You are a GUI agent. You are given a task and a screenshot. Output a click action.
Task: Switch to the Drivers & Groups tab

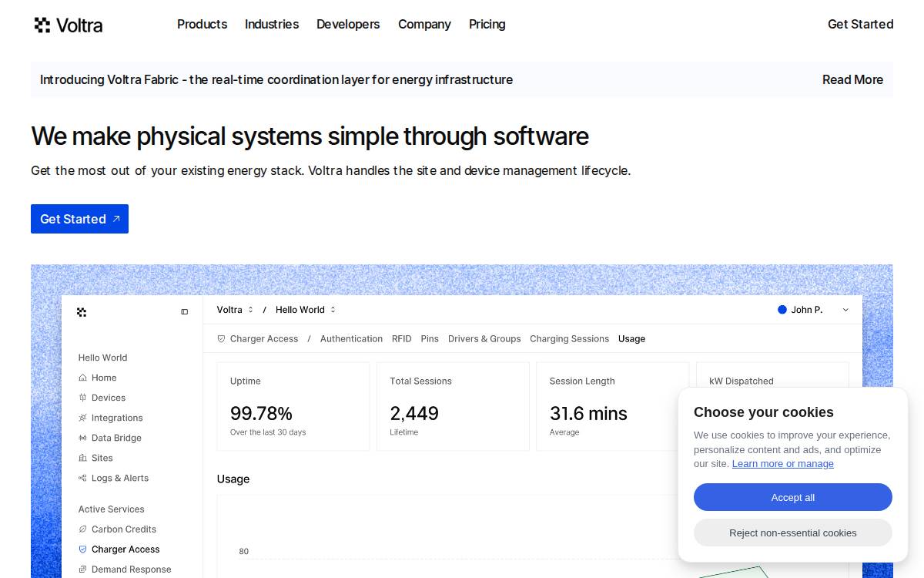(484, 339)
